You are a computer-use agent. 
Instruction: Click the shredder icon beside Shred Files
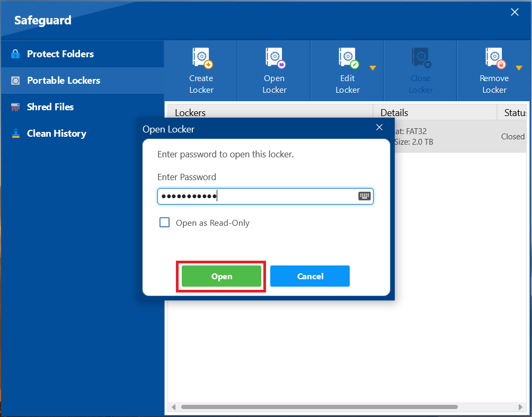pyautogui.click(x=15, y=107)
